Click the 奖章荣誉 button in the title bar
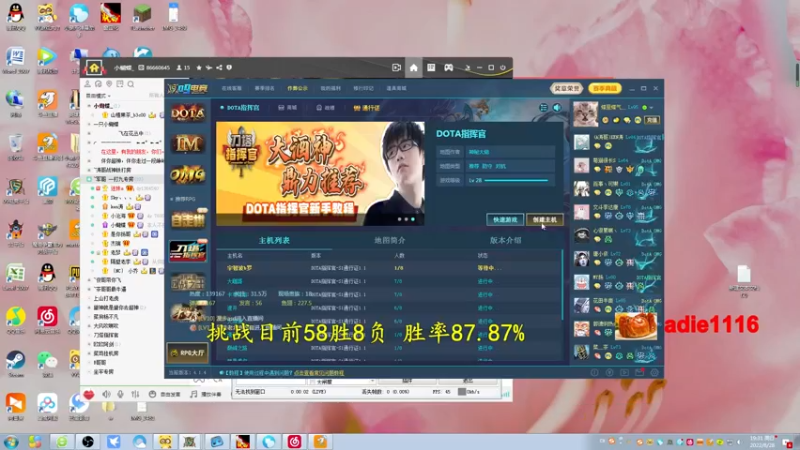800x450 pixels. pos(567,88)
